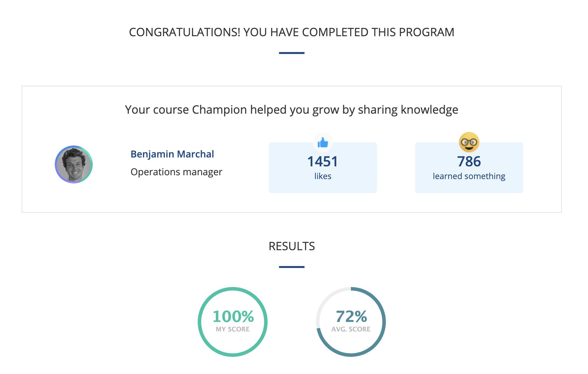Select the nerd face emoji icon
The image size is (588, 374).
(468, 143)
